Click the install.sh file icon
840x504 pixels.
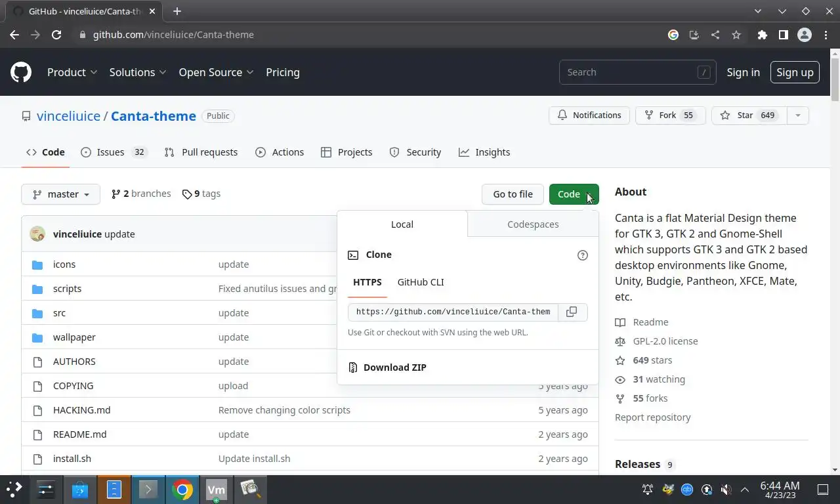pyautogui.click(x=37, y=459)
